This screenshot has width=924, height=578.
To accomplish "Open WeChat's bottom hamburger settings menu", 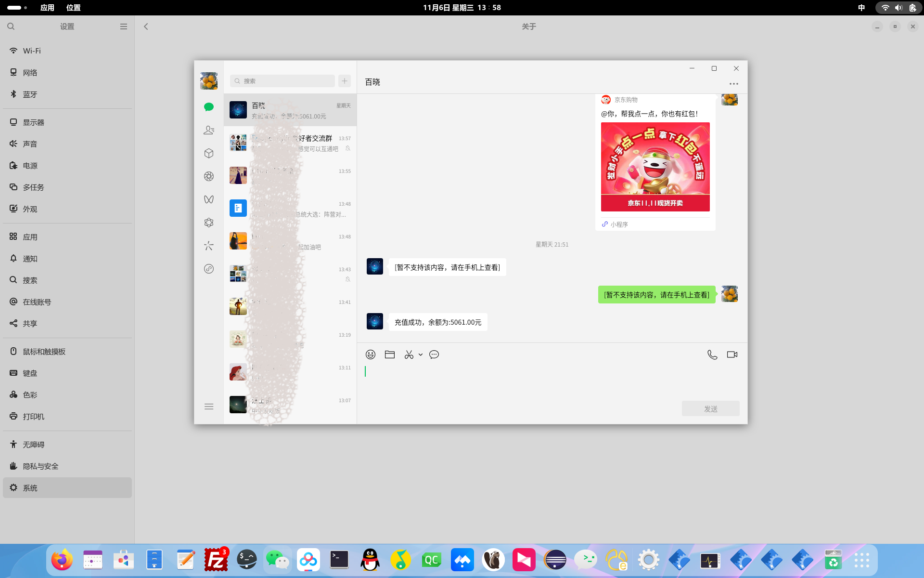I will point(209,407).
